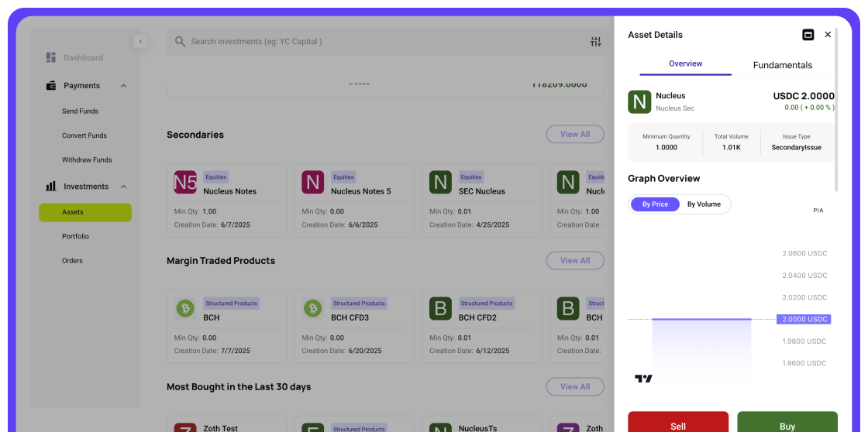The width and height of the screenshot is (868, 432).
Task: Switch to the Overview tab
Action: click(x=685, y=63)
